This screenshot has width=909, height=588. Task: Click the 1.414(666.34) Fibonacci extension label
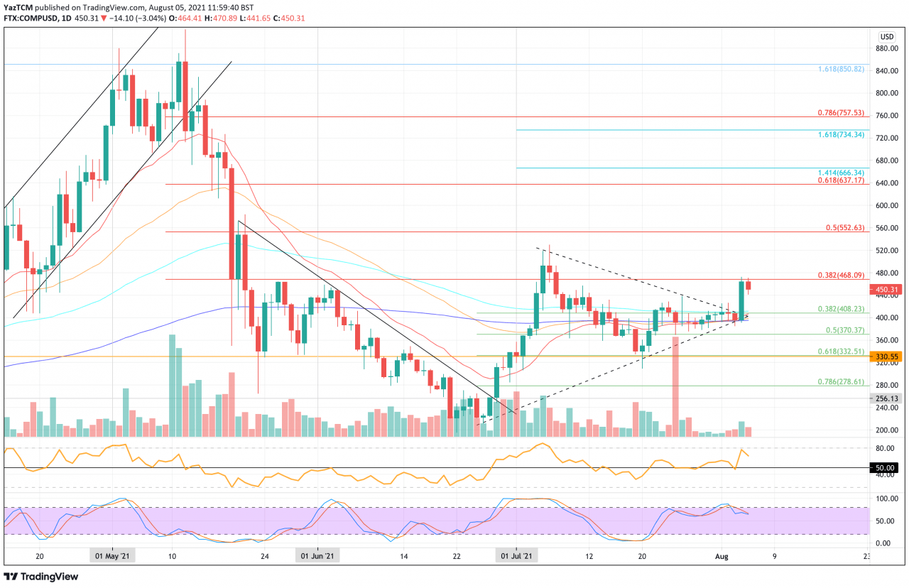pyautogui.click(x=839, y=173)
